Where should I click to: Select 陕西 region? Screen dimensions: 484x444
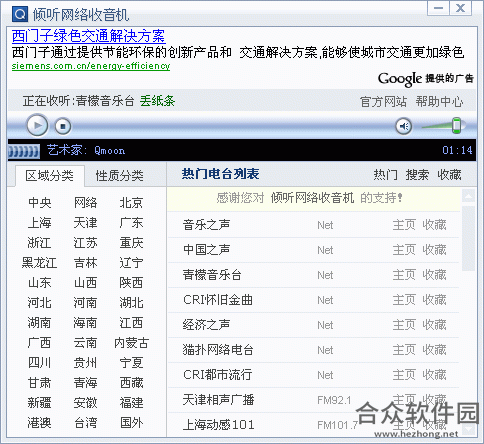click(x=131, y=283)
